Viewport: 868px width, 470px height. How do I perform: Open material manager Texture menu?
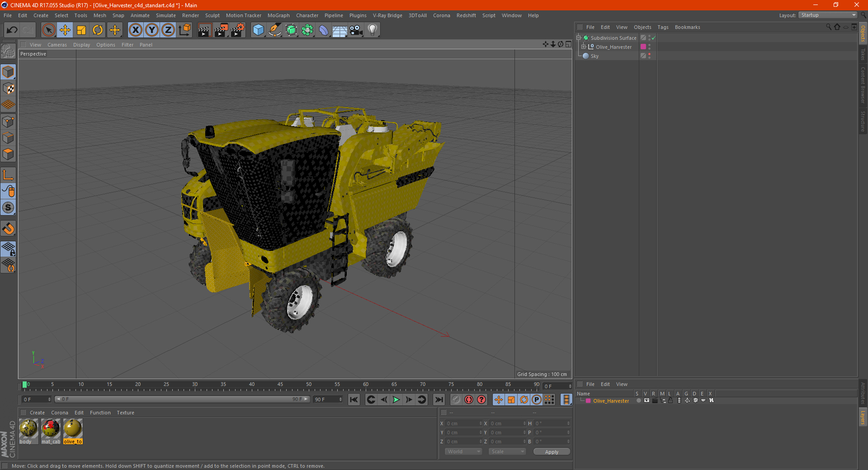point(126,413)
